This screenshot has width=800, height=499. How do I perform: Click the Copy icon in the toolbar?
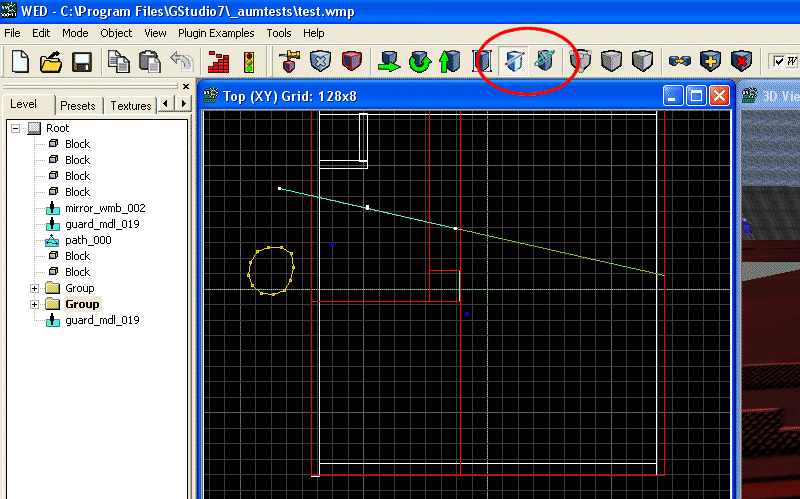click(x=119, y=62)
